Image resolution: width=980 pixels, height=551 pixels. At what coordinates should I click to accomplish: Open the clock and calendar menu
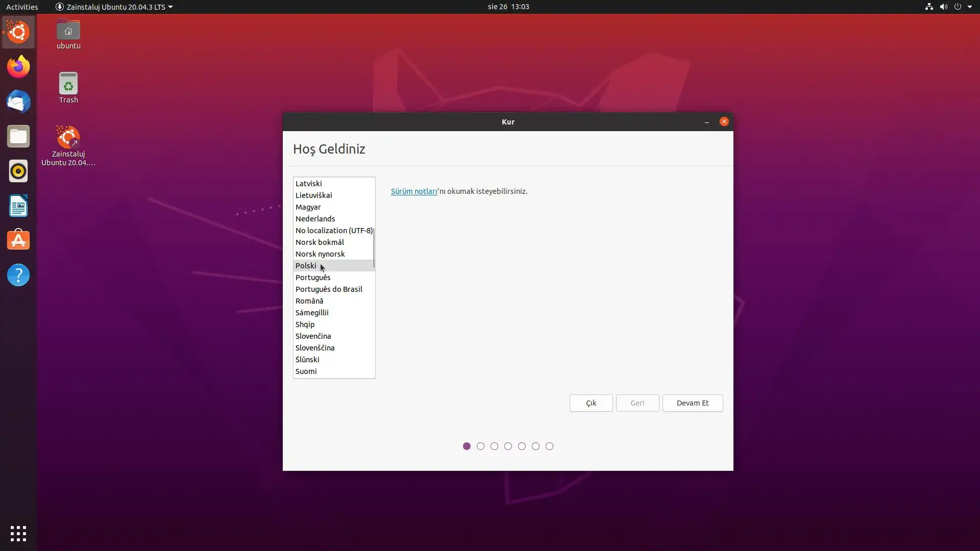508,7
